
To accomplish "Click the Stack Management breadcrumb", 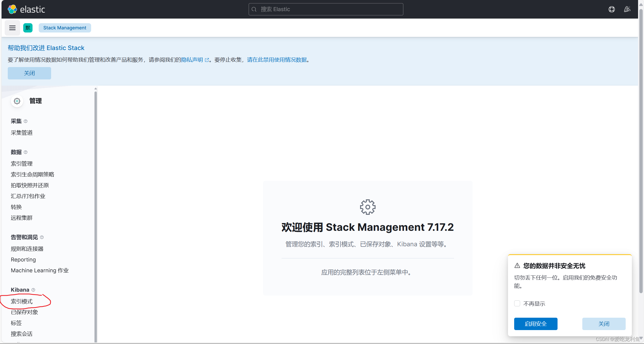I will (x=65, y=28).
